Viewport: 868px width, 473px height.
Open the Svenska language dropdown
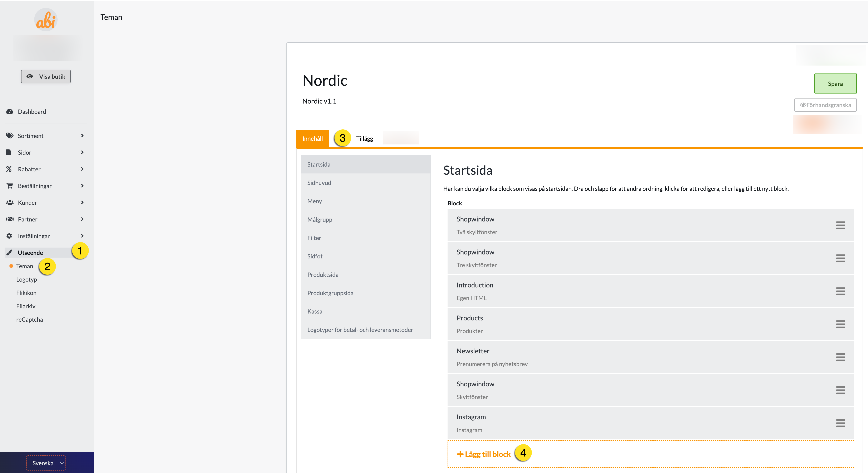(46, 463)
